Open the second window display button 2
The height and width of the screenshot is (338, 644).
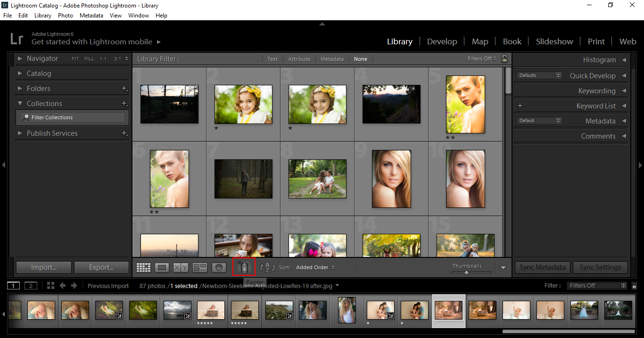(x=31, y=286)
